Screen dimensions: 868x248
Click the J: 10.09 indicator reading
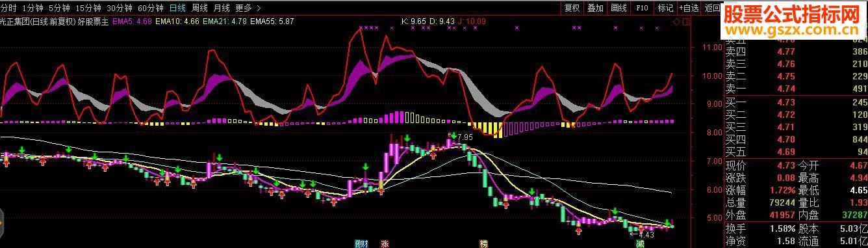click(x=471, y=21)
